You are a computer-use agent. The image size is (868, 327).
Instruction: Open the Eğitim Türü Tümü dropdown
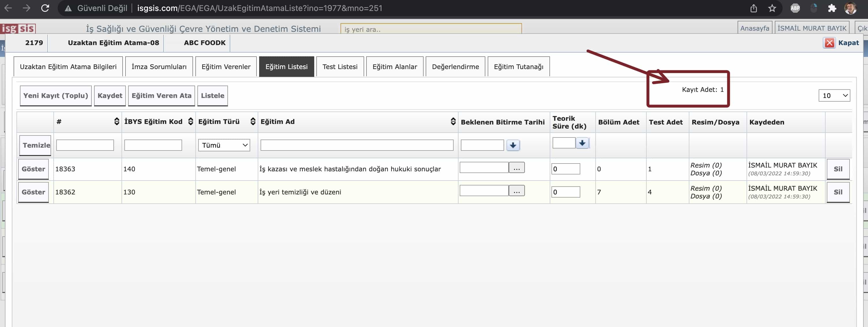(x=224, y=145)
